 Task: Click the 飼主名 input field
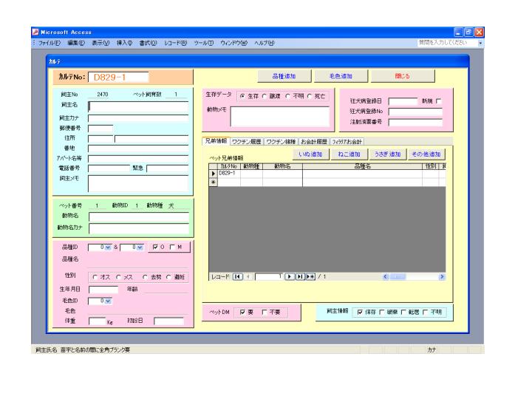[138, 106]
